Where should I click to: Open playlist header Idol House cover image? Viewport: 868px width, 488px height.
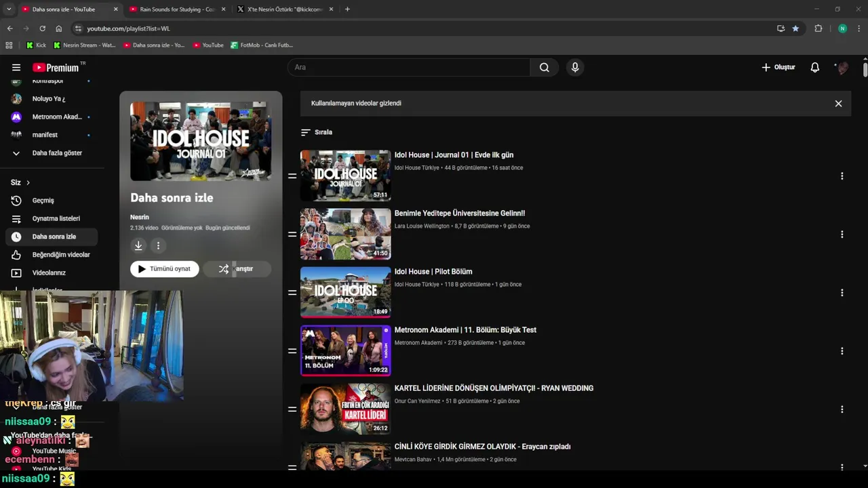coord(201,142)
